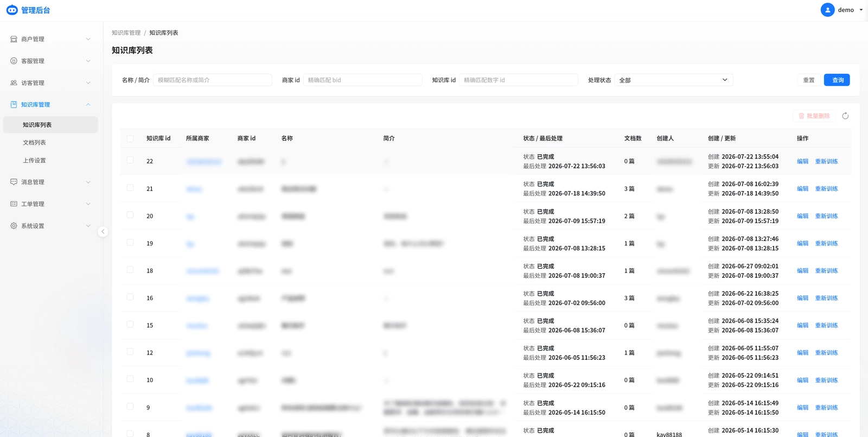This screenshot has width=868, height=437.
Task: Check the row for knowledge base id 12
Action: tap(130, 352)
